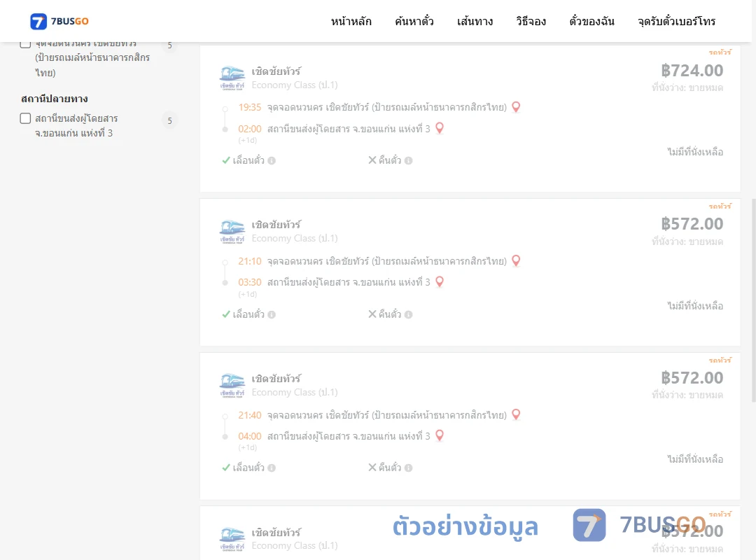Click the 02:00 arrival time
Screen dimensions: 756x560
(250, 129)
